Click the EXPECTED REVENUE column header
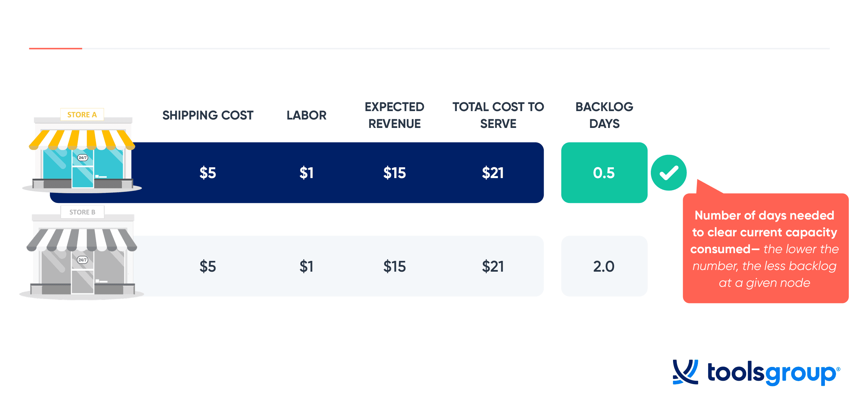The width and height of the screenshot is (868, 408). click(394, 115)
